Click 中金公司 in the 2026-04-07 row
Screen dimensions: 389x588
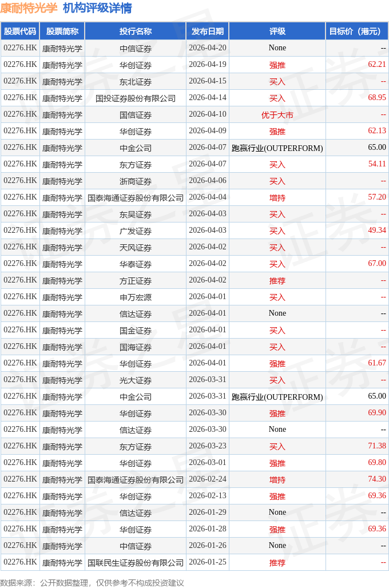tap(136, 148)
